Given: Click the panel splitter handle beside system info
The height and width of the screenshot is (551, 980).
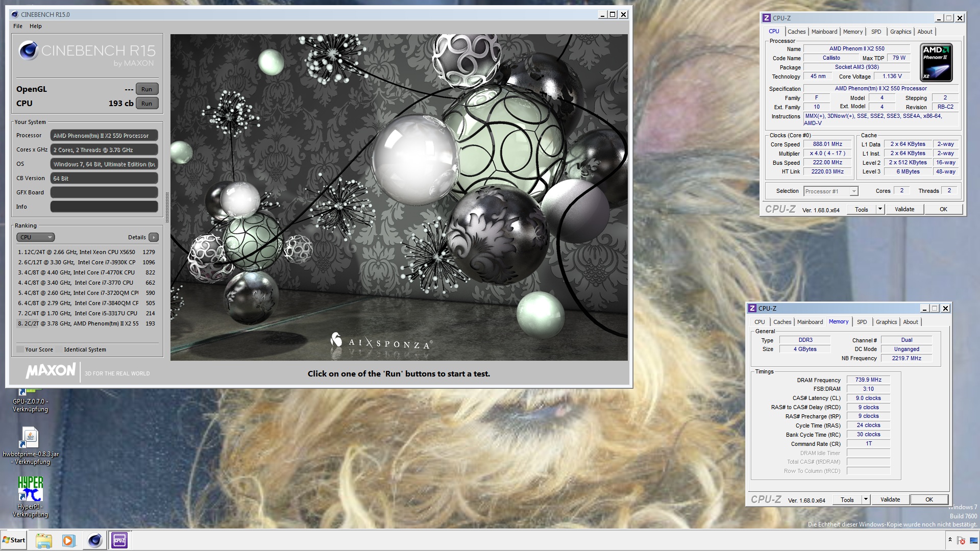Looking at the screenshot, I should pos(167,206).
